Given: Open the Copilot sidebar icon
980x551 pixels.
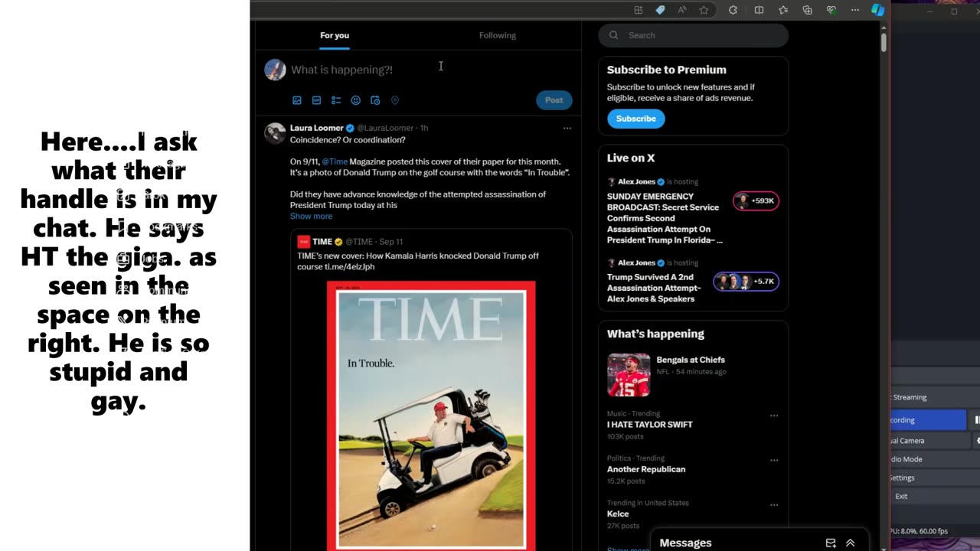Looking at the screenshot, I should [877, 10].
